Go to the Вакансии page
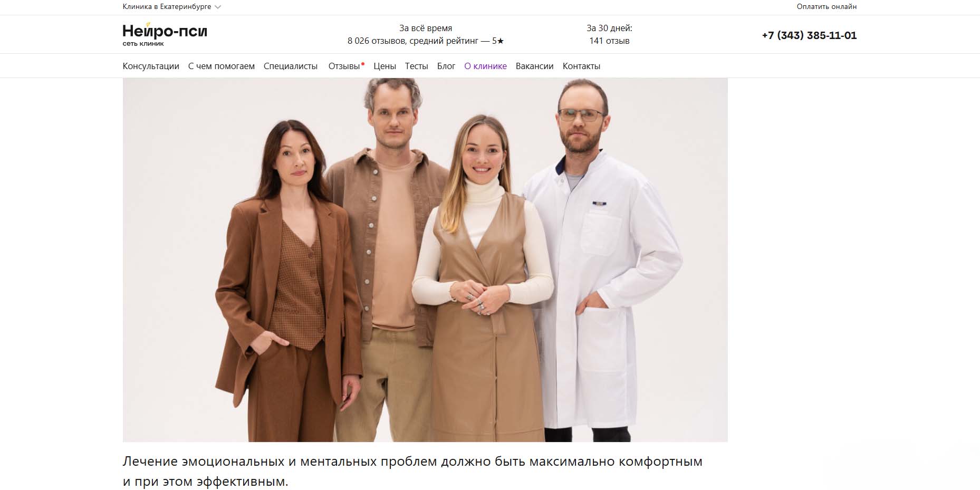Viewport: 980px width, 490px height. tap(534, 66)
